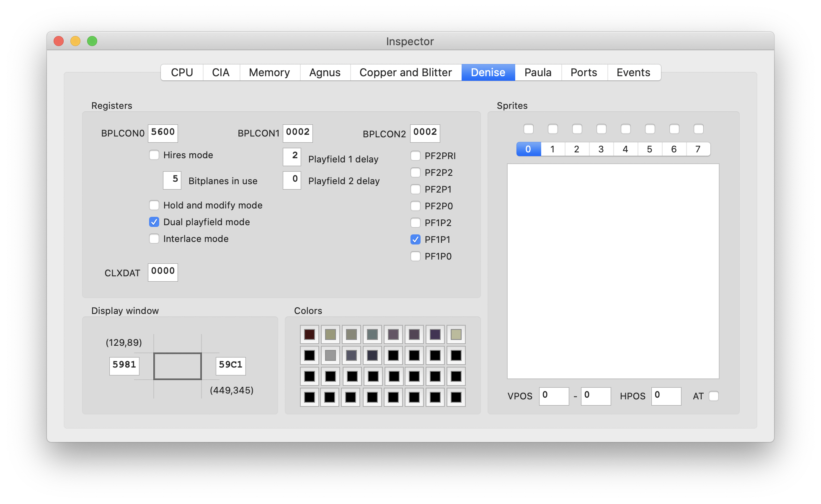The image size is (821, 504).
Task: Click the BPLCON2 register field
Action: click(425, 133)
